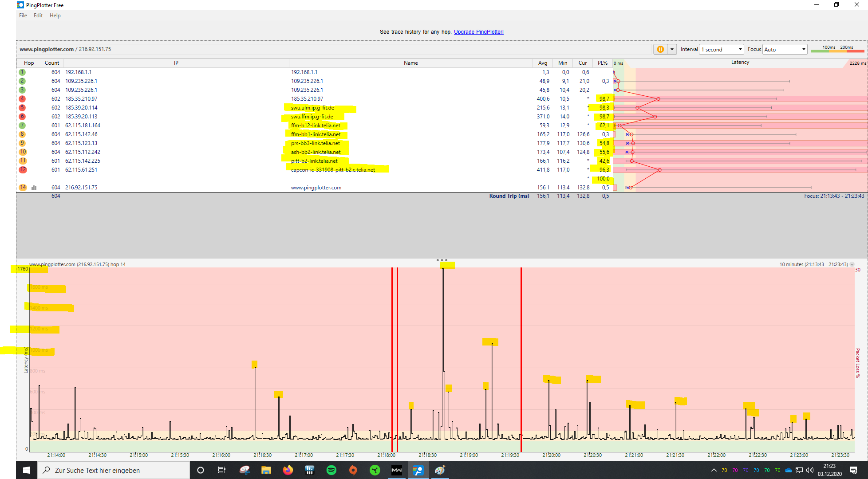Sort by the Avg column header
868x479 pixels.
point(542,63)
